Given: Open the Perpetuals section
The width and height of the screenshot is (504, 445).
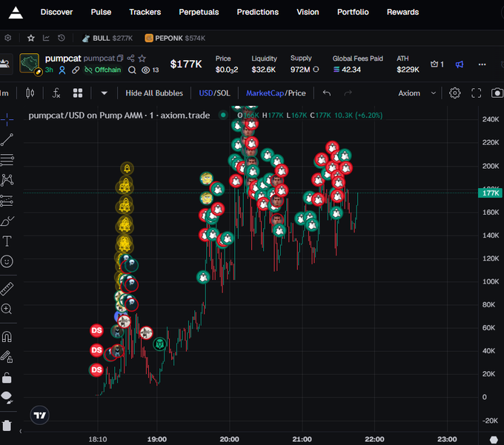Looking at the screenshot, I should 199,12.
